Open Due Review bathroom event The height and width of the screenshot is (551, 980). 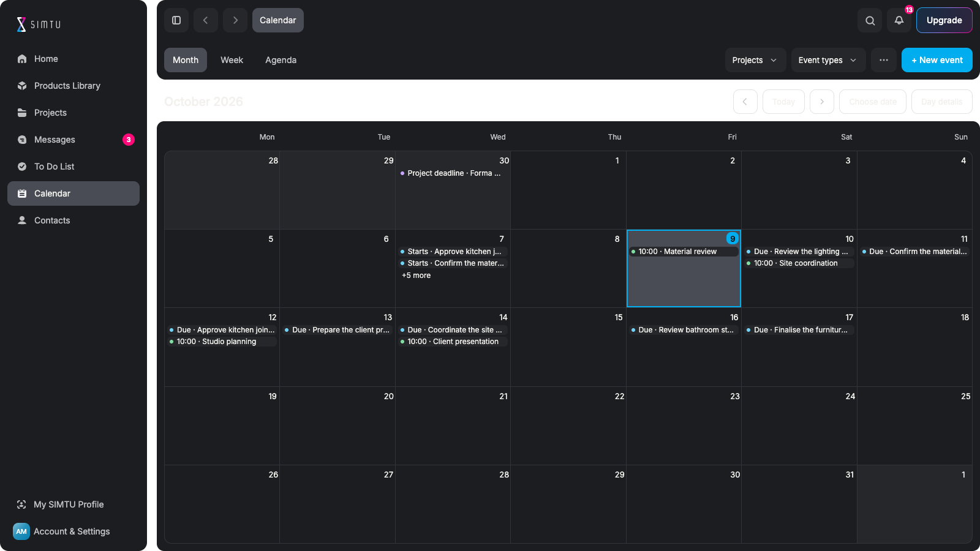[684, 330]
